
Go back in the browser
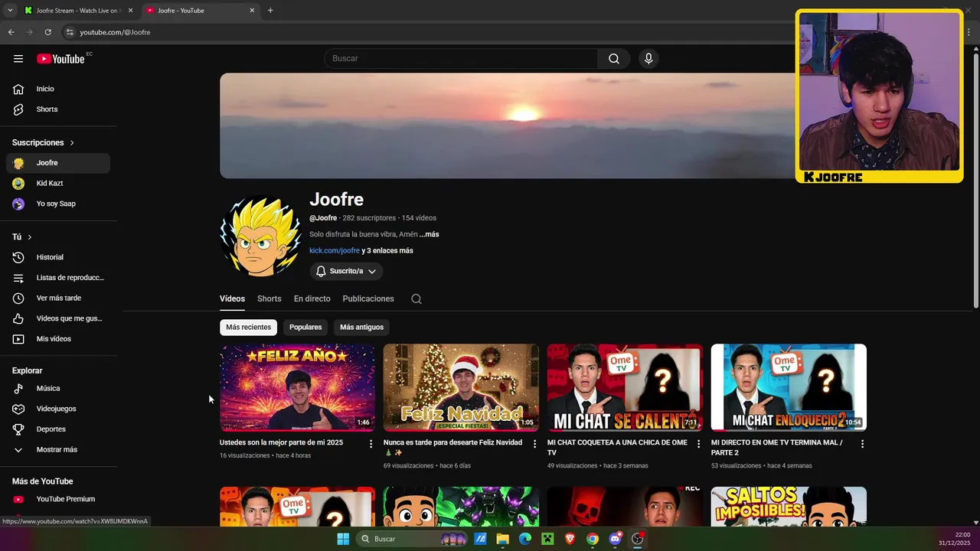11,32
